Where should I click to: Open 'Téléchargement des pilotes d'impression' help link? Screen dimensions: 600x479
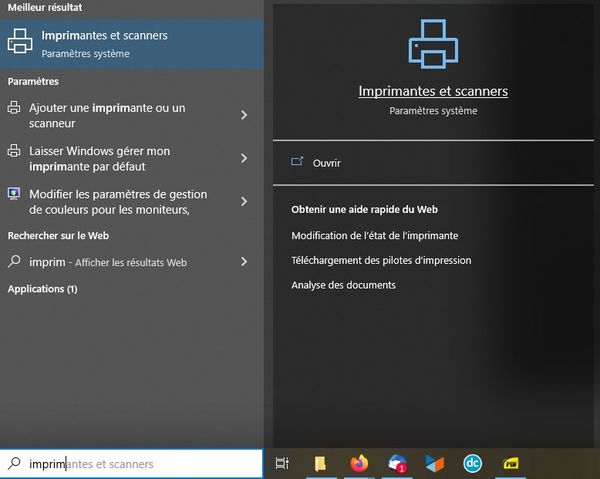tap(381, 260)
